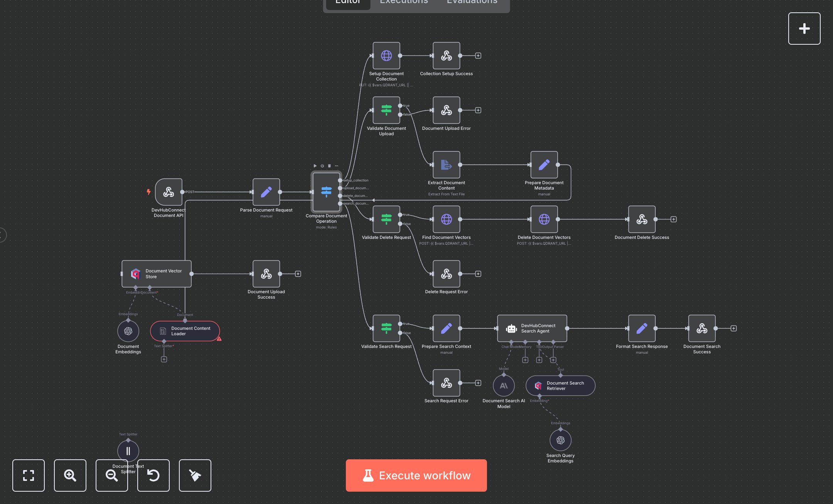Deactivate the Compare Document Operation node via power icon

coord(322,166)
